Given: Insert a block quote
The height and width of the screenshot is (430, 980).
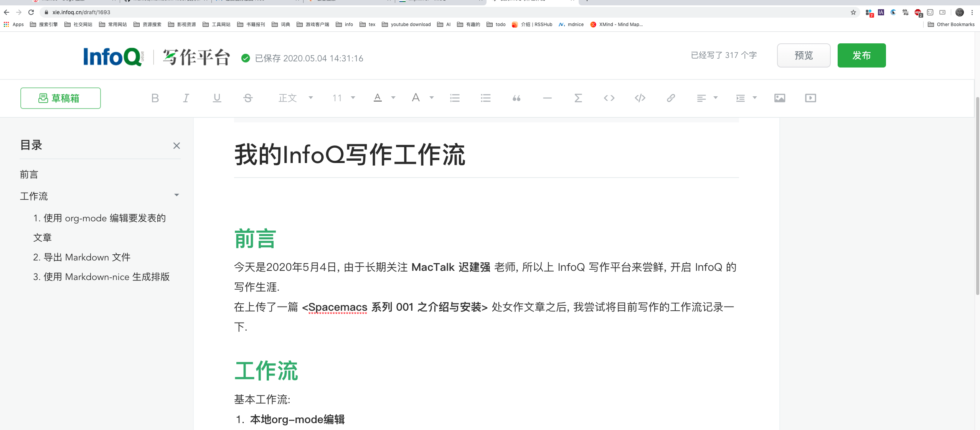Looking at the screenshot, I should pyautogui.click(x=516, y=98).
